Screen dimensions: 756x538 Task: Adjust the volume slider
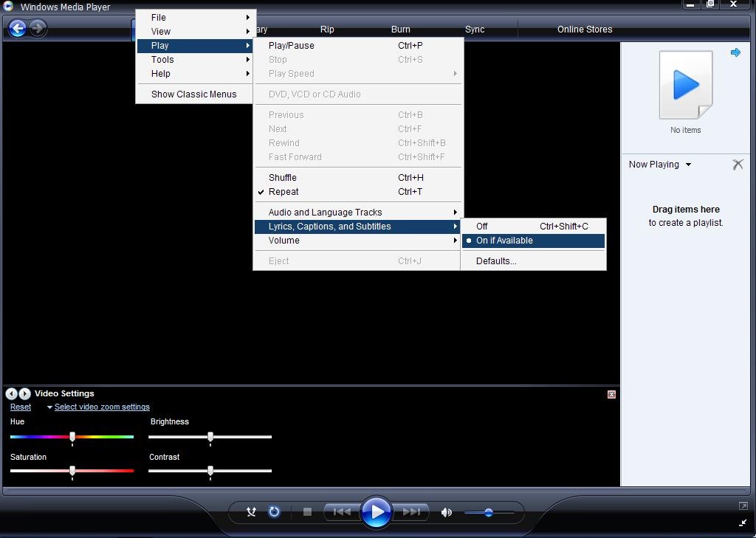pyautogui.click(x=489, y=512)
